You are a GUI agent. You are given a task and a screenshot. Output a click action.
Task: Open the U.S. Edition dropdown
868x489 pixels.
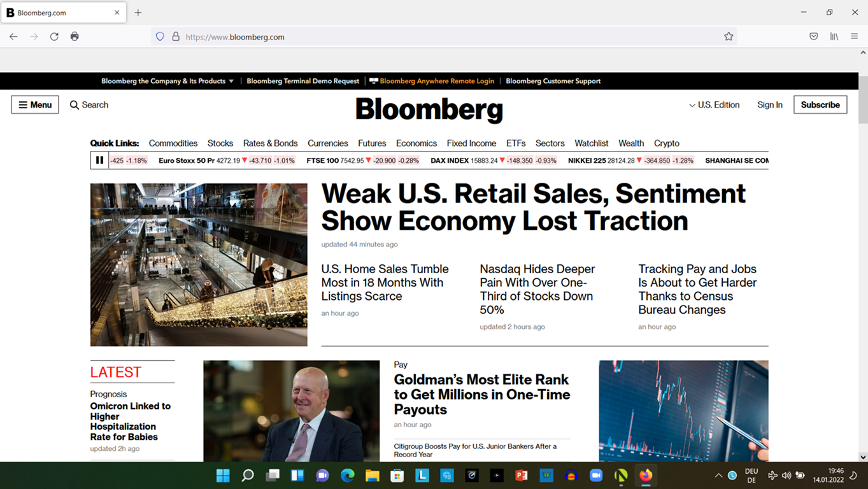[x=714, y=105]
